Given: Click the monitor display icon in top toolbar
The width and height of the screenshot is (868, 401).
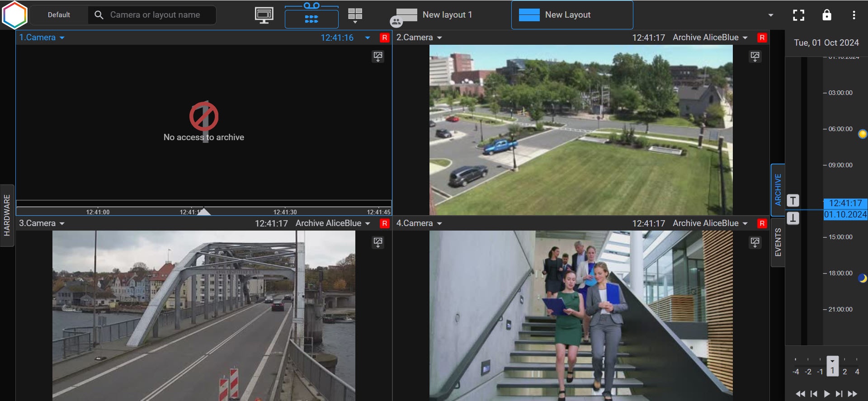Looking at the screenshot, I should tap(264, 15).
